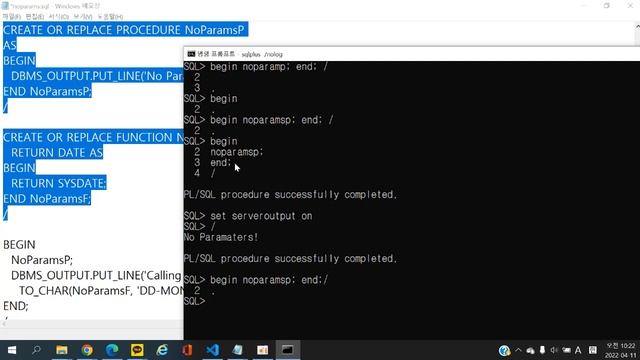Screen dimensions: 640x360
Task: Click the unselected 'NoParamsP;' call line
Action: [x=42, y=260]
